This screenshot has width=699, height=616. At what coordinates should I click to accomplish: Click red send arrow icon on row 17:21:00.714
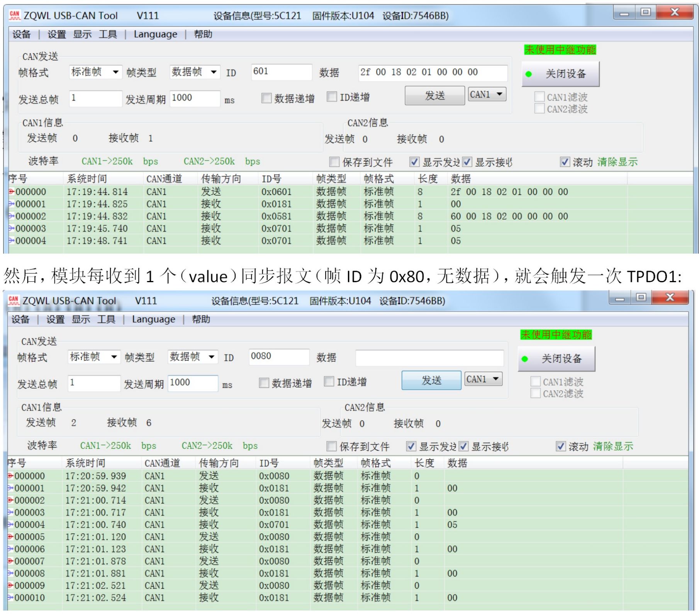click(10, 500)
